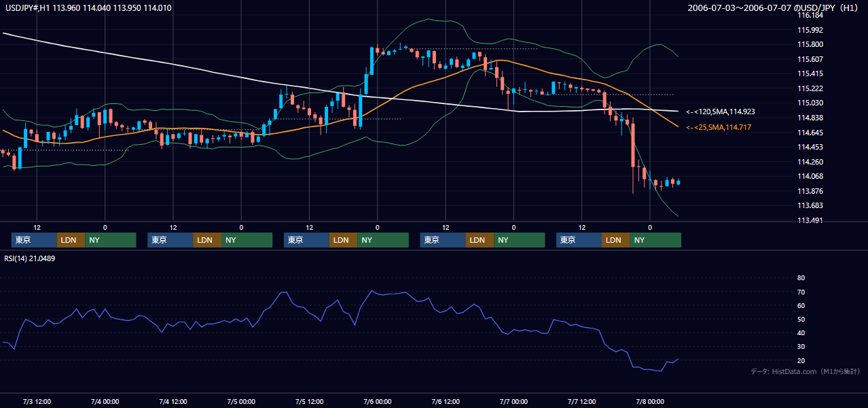
Task: Click the 7/6 00:00 time axis label
Action: click(377, 401)
